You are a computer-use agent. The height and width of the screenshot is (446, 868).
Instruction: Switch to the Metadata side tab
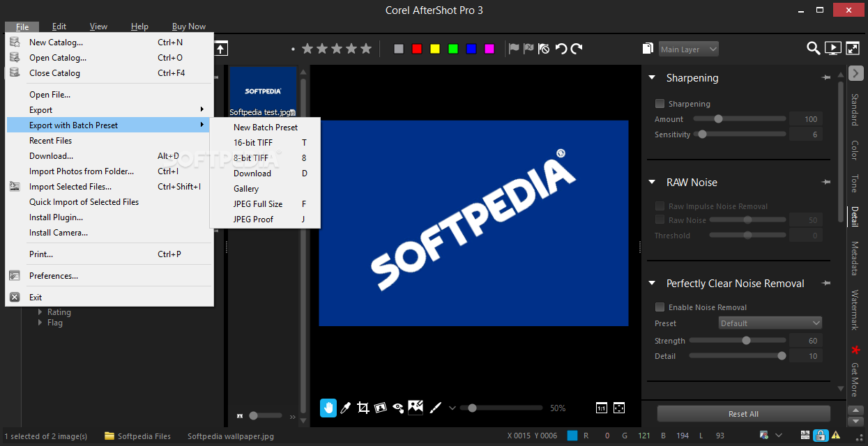[x=854, y=258]
